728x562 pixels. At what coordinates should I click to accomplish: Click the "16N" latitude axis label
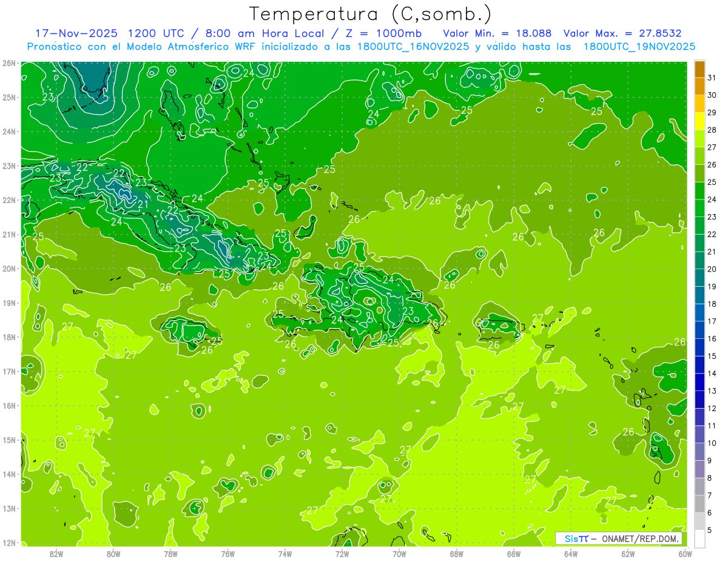coord(8,406)
